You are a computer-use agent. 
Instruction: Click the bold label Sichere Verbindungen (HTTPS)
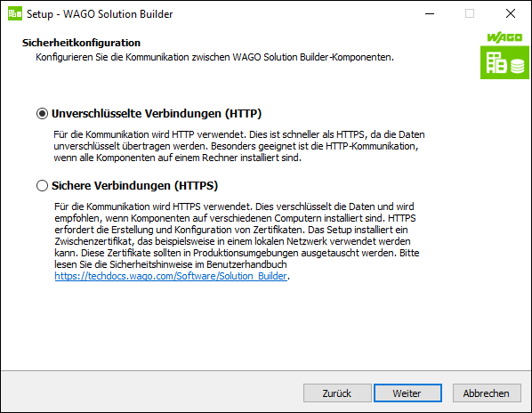pos(134,186)
